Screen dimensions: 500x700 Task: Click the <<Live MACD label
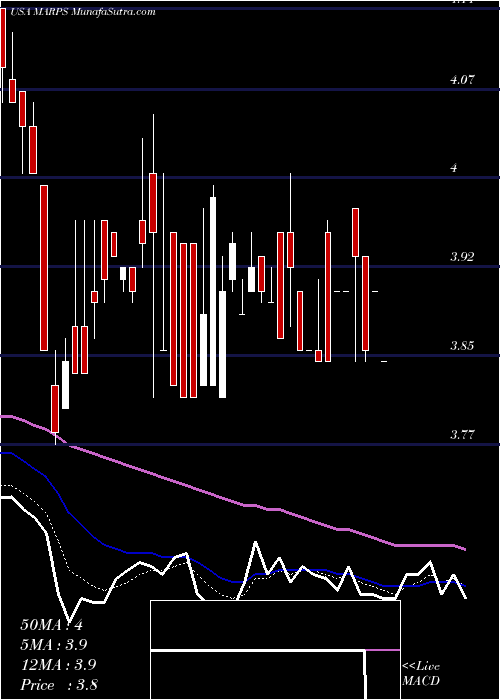(421, 674)
